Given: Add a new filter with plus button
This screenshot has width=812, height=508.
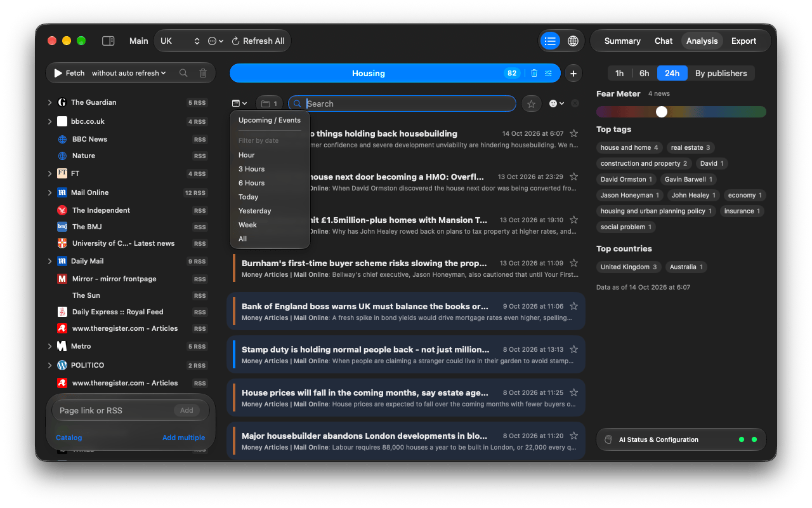Looking at the screenshot, I should pyautogui.click(x=573, y=73).
